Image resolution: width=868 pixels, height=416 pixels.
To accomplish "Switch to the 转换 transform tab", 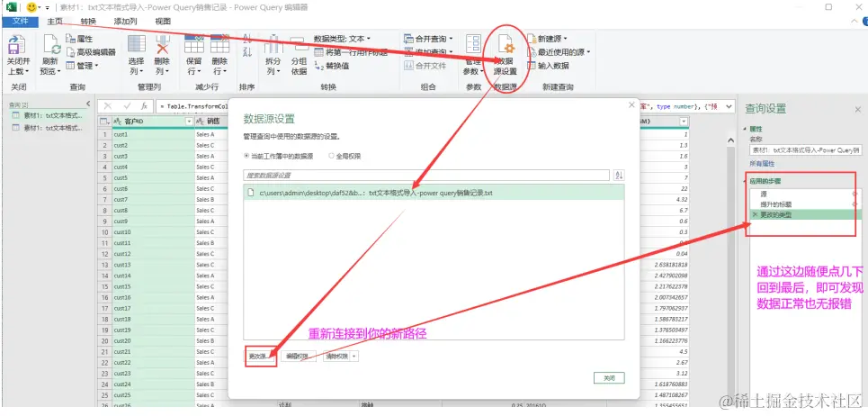I will click(88, 22).
